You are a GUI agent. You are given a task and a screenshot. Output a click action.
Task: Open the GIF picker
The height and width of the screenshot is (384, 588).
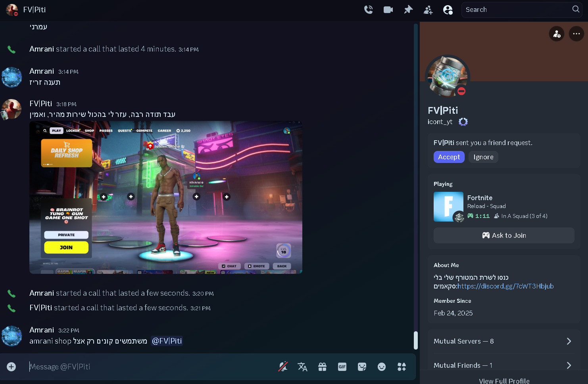342,367
